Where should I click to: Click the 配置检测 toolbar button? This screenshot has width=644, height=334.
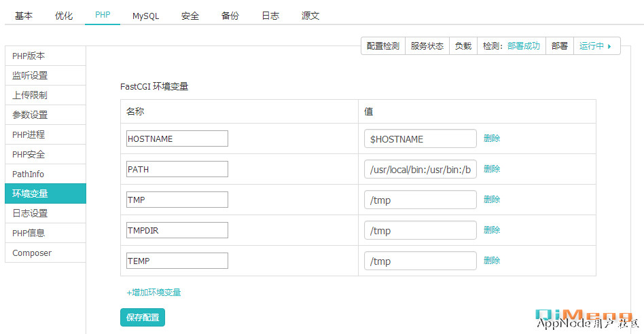382,46
